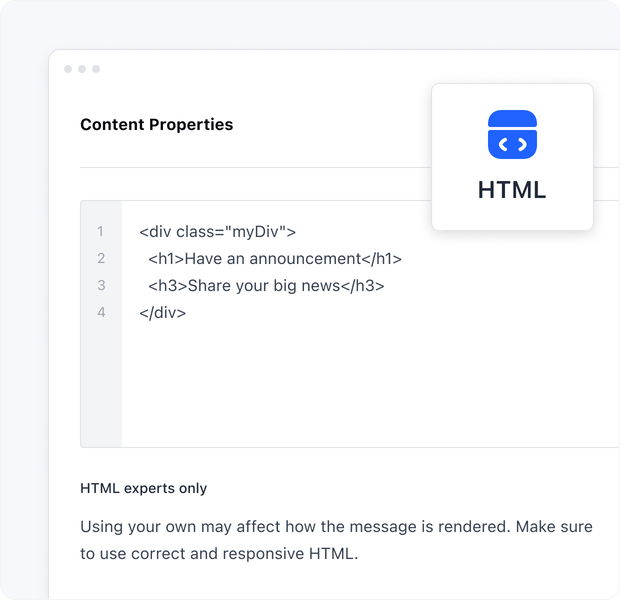This screenshot has height=600, width=620.
Task: Click the Content Properties heading
Action: [156, 125]
